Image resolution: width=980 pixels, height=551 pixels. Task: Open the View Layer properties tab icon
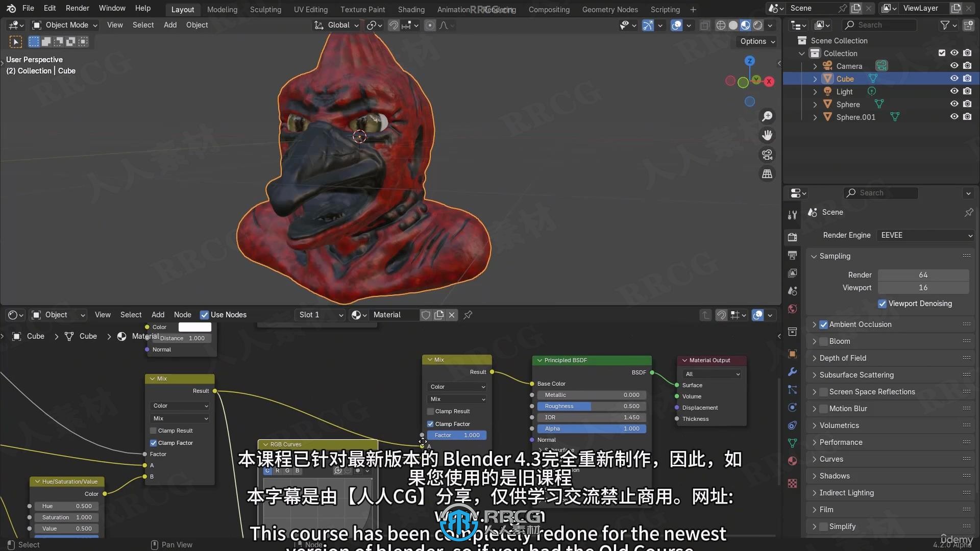[x=792, y=273]
